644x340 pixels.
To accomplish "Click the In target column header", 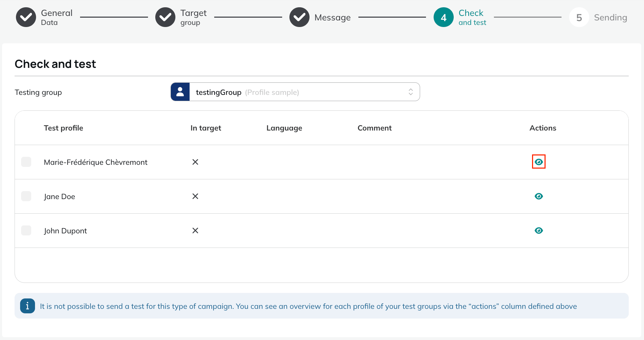I will (206, 128).
